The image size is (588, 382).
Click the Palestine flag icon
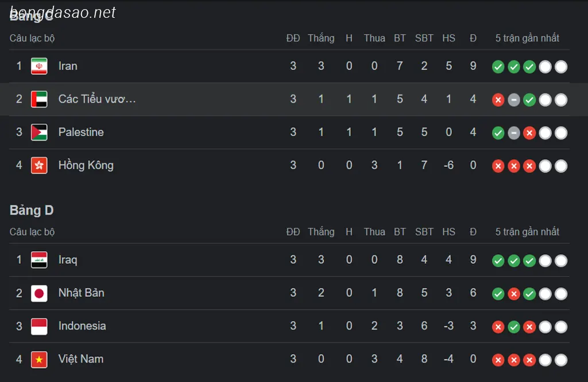tap(39, 132)
